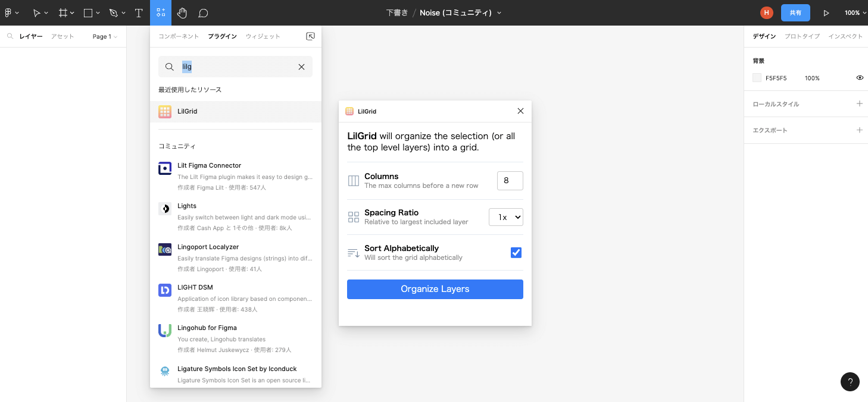
Task: Open the Move tool options dropdown
Action: (x=46, y=13)
